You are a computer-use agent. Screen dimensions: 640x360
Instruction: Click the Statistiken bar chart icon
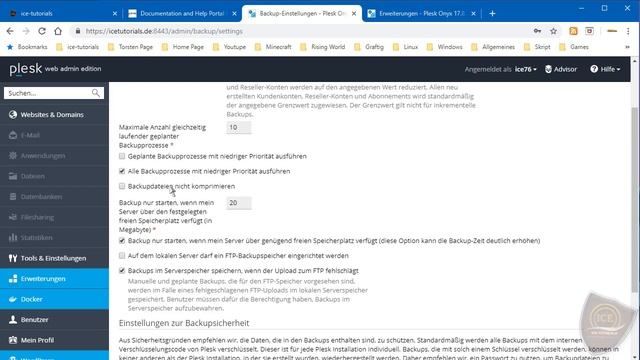(x=13, y=238)
